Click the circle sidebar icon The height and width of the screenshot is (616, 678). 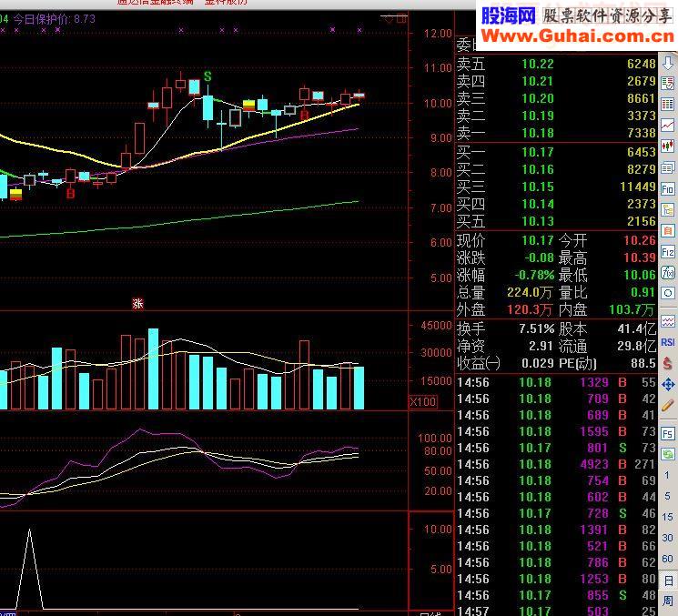click(x=668, y=293)
